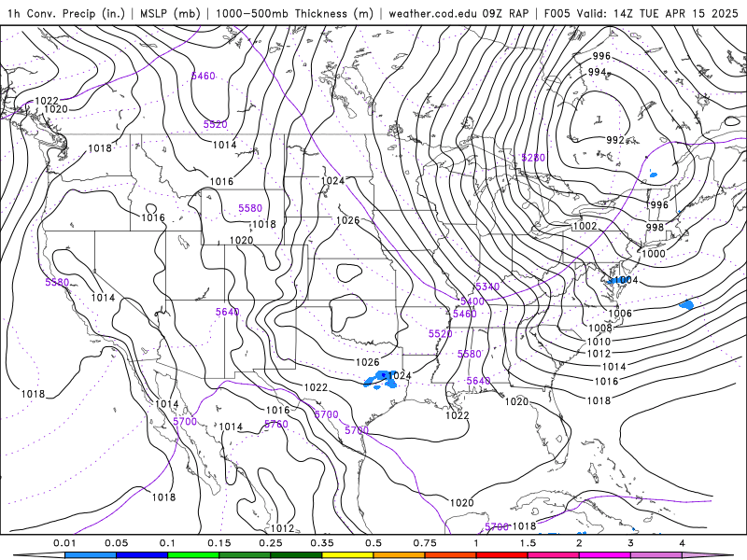Click the '992' isobar label

tap(615, 140)
